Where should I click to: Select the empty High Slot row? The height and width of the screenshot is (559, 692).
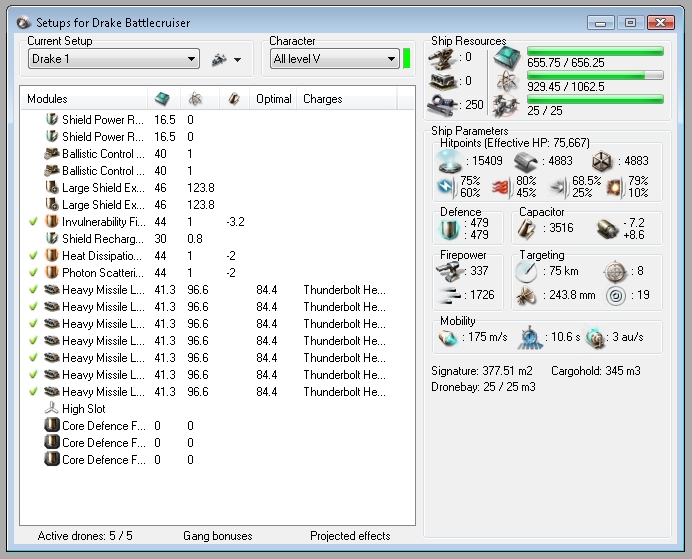coord(217,409)
